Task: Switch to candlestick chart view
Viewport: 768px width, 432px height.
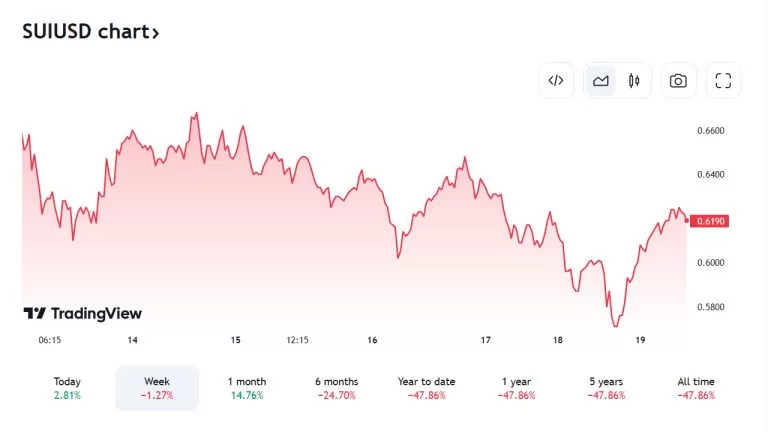Action: pyautogui.click(x=634, y=81)
